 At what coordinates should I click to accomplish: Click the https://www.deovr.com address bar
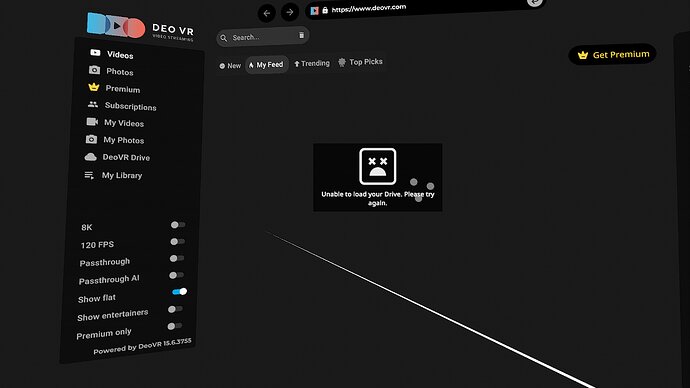tap(425, 8)
